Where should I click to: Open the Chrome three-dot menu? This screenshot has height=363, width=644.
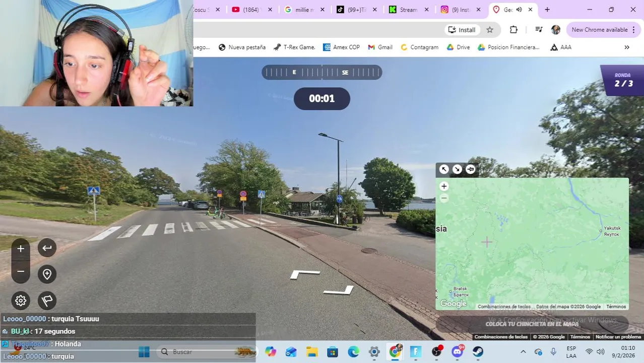pos(634,30)
